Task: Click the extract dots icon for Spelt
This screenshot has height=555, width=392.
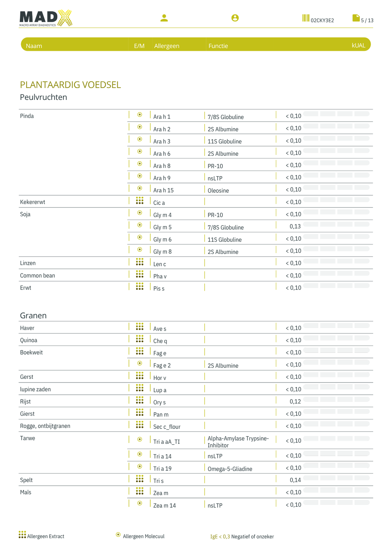Action: [140, 479]
